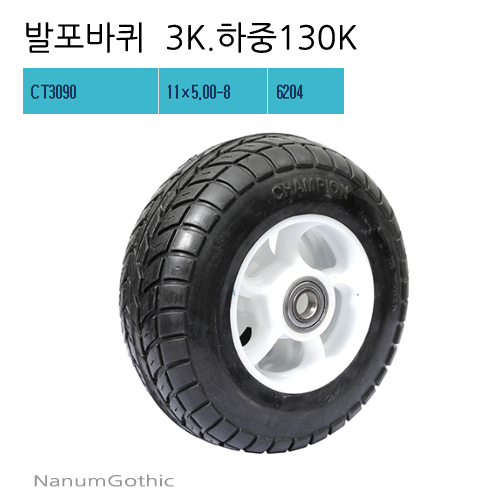Click the CT3090 model code cell
This screenshot has height=500, width=500.
pyautogui.click(x=90, y=91)
